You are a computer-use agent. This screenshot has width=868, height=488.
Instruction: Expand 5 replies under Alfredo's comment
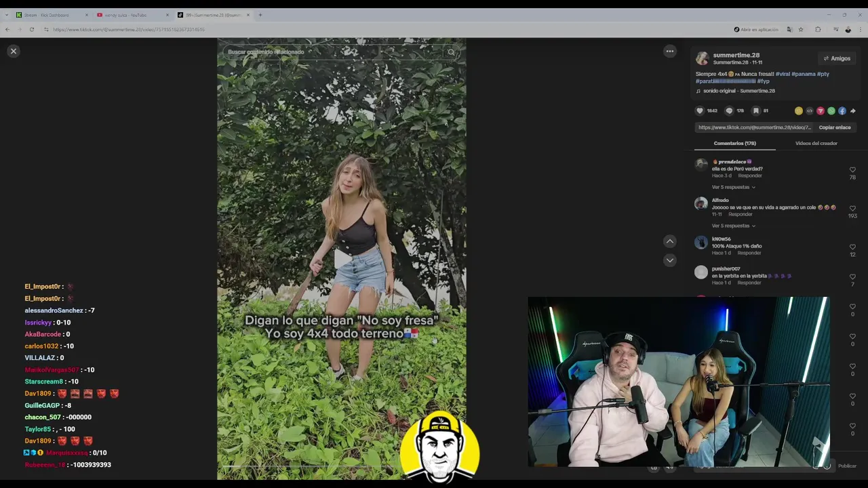733,226
